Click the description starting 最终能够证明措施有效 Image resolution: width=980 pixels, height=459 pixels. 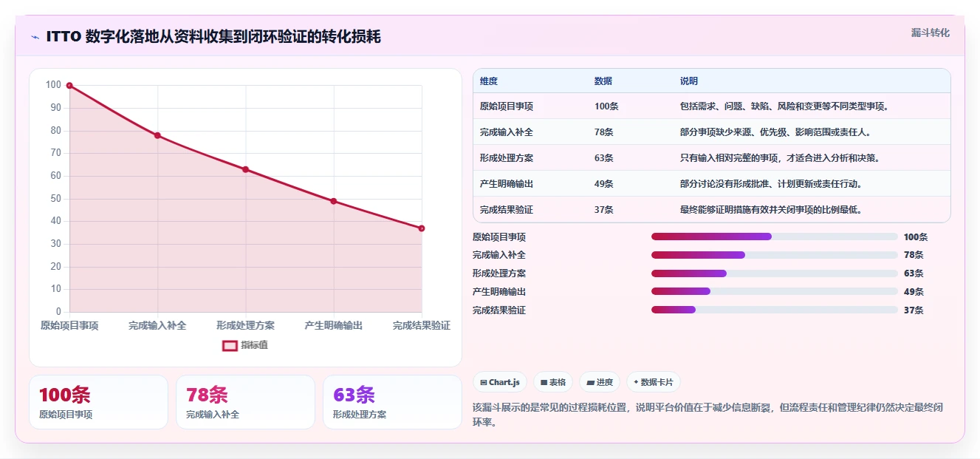[771, 210]
